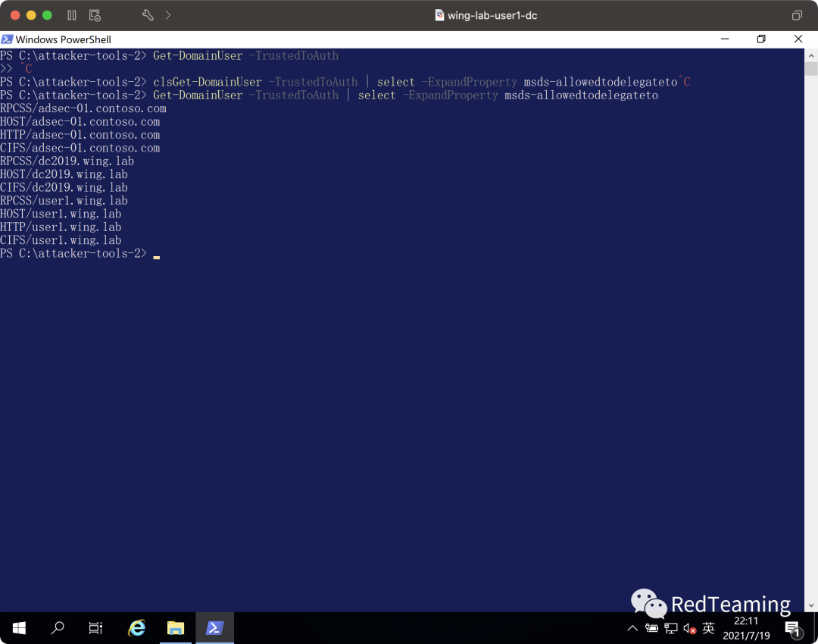Click the output line CIFS/user1.wing.lab
Viewport: 818px width, 644px height.
click(x=61, y=240)
